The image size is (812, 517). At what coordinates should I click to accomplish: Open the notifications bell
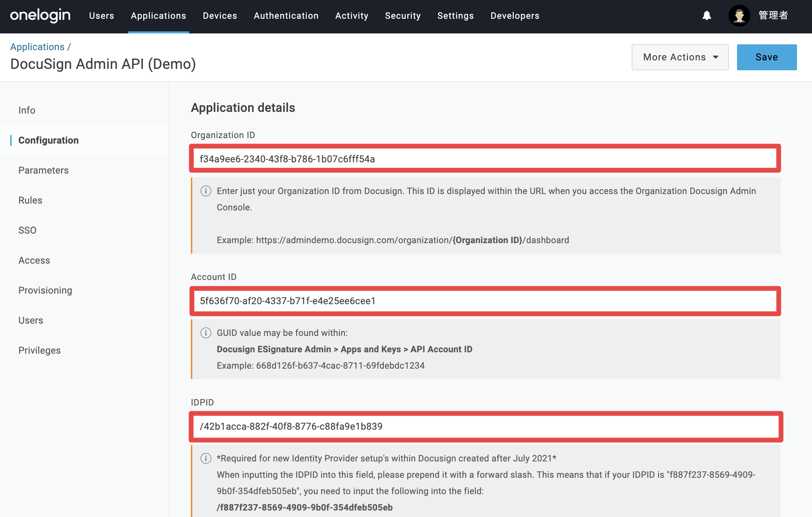tap(707, 15)
